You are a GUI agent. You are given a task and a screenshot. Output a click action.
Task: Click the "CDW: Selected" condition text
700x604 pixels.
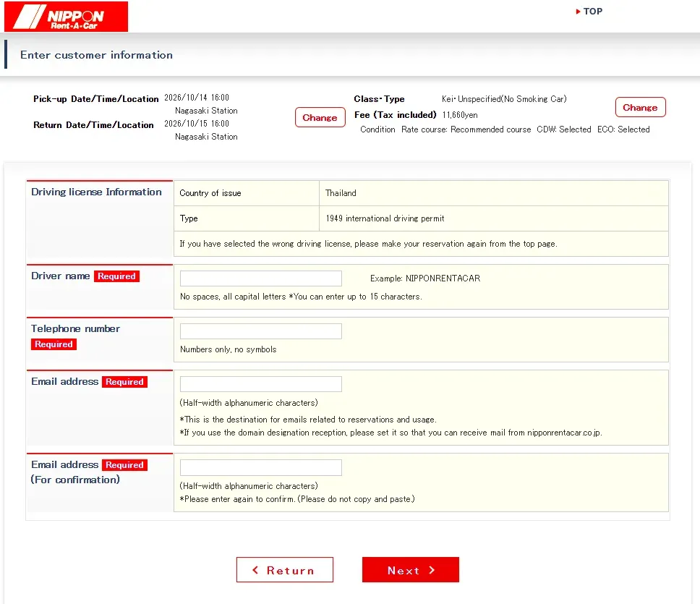point(564,129)
